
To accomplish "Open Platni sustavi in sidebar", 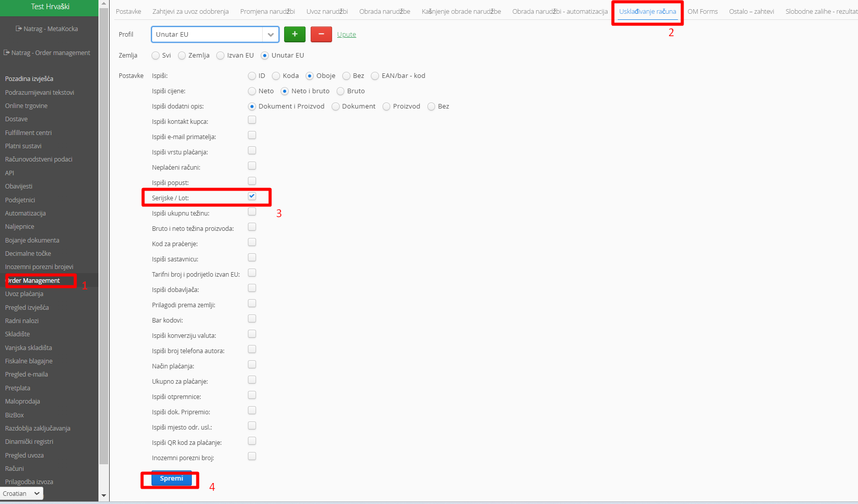I will [23, 146].
